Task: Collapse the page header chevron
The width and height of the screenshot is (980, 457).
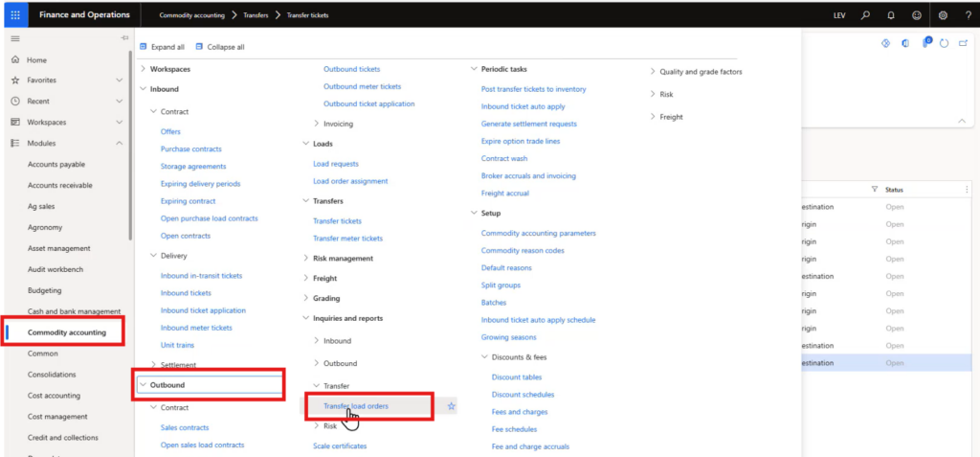Action: [x=961, y=121]
